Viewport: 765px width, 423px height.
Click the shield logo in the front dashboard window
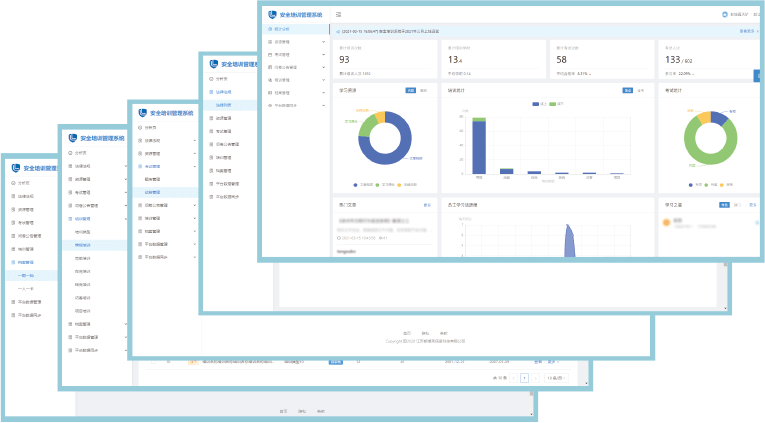[273, 15]
